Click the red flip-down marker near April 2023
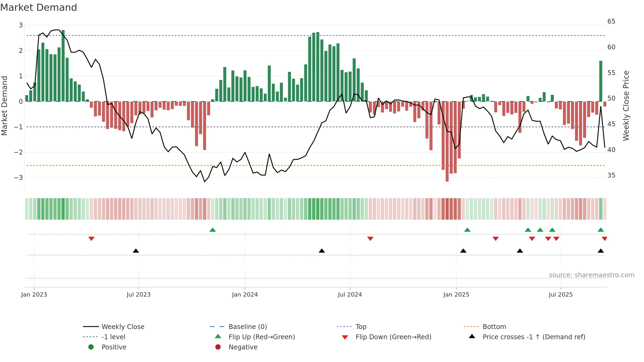Image resolution: width=644 pixels, height=362 pixels. (91, 239)
